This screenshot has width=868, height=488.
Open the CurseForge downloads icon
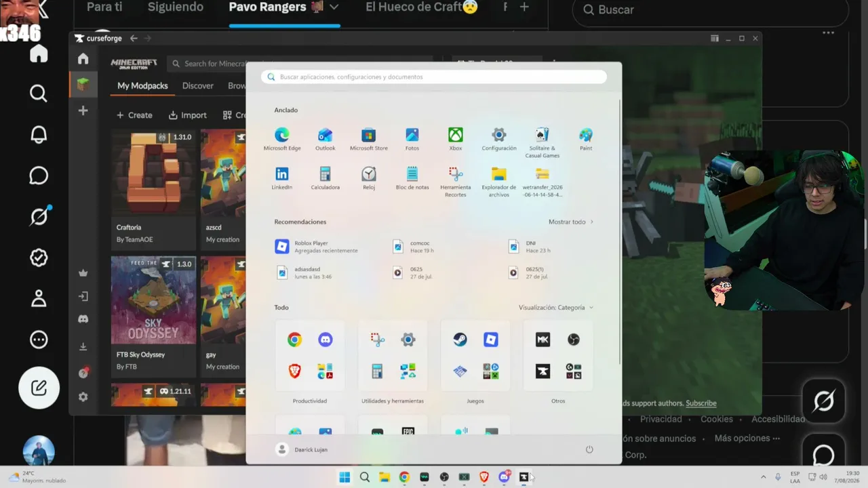tap(83, 346)
